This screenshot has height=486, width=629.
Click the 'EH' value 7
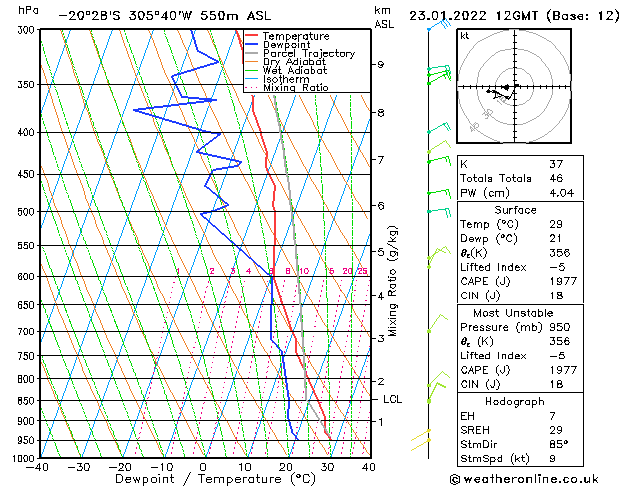click(x=552, y=416)
